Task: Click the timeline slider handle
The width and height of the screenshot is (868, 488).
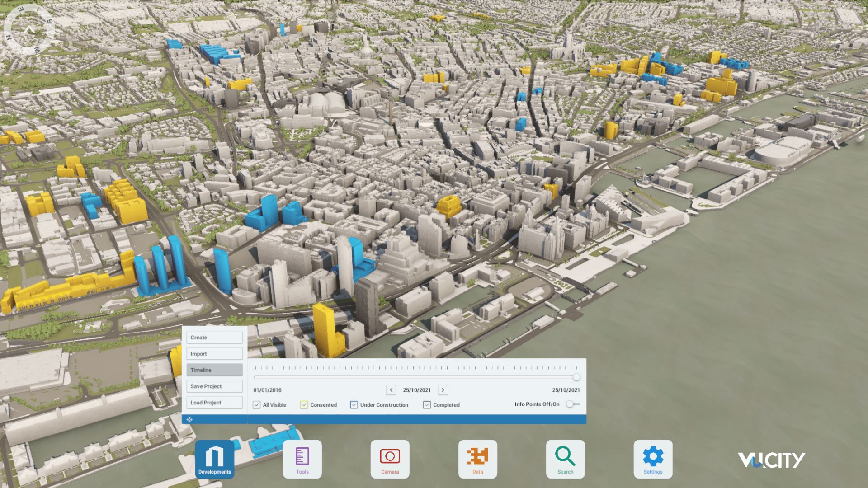Action: (576, 376)
